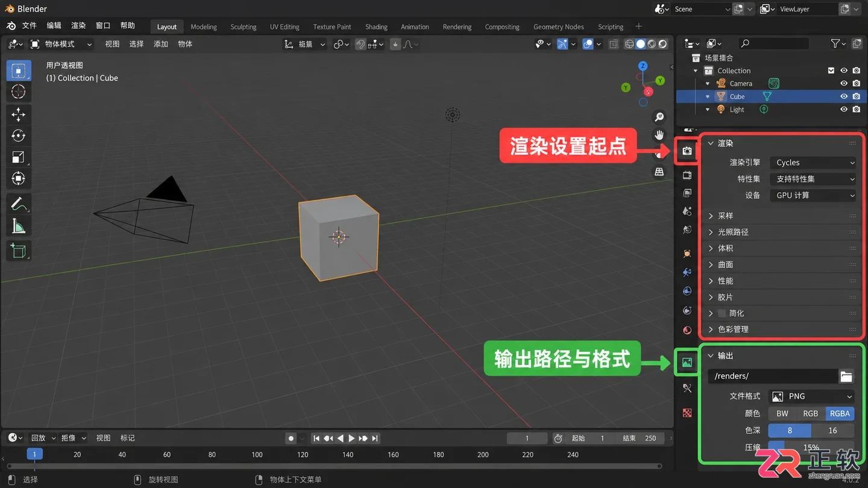
Task: Open the 添加 menu in viewport header
Action: coord(161,44)
